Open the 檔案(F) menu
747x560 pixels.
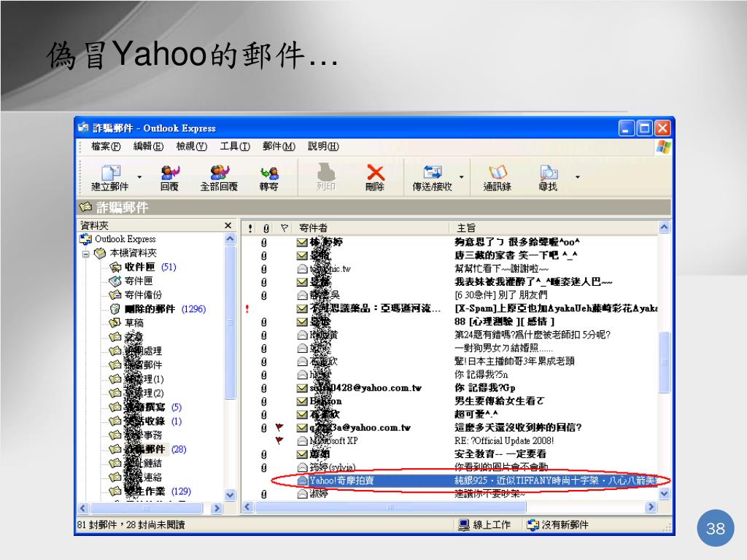[106, 146]
